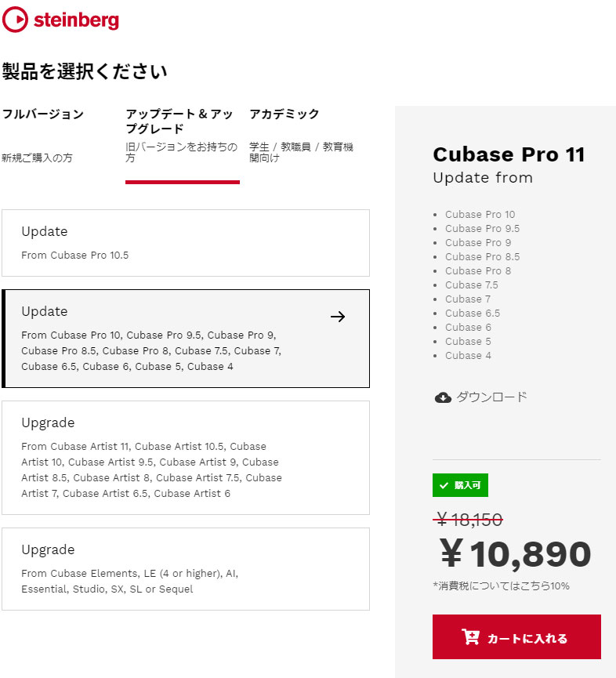Choose Update from Cubase Pro 10.5 option

coord(186,243)
